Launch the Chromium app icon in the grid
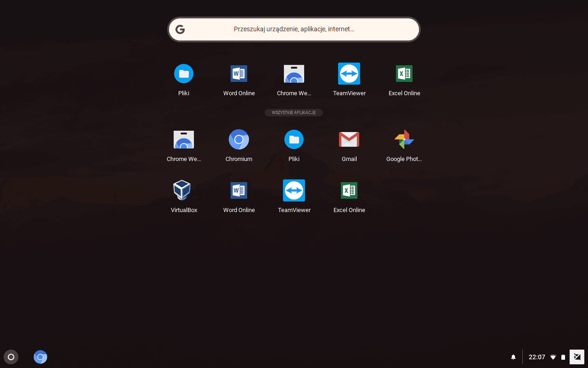This screenshot has height=368, width=588. point(239,139)
